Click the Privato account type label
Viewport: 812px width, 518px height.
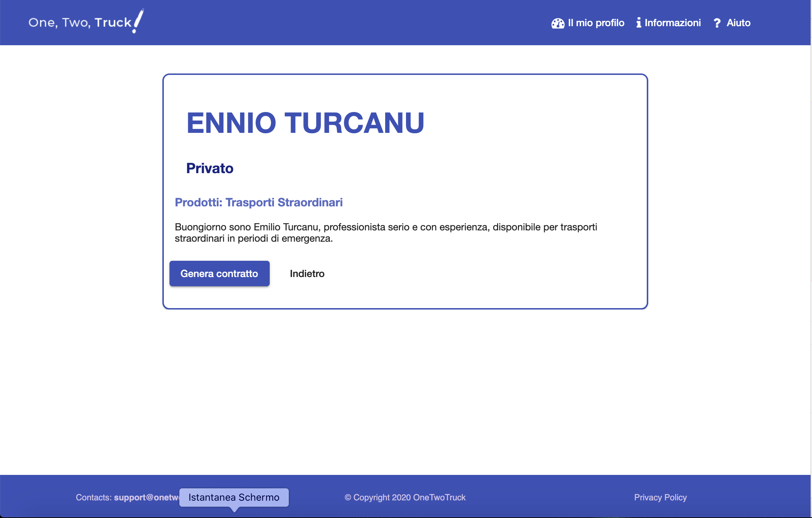click(x=210, y=168)
